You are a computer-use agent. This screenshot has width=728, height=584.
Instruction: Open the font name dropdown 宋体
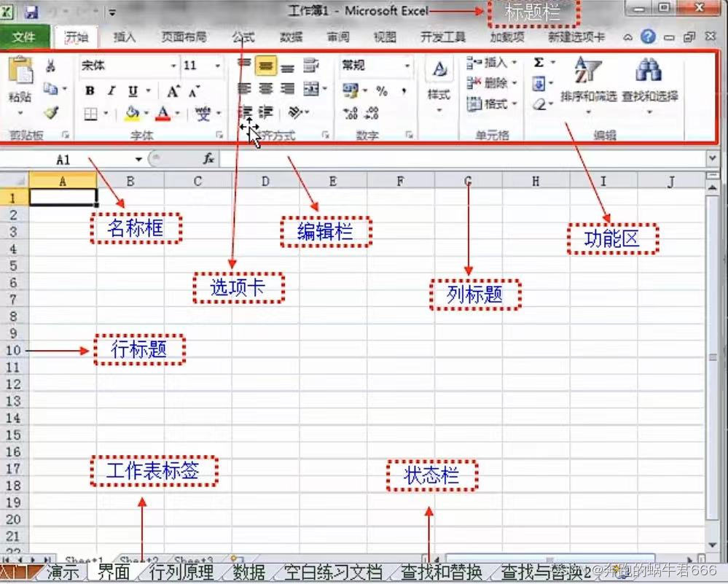[173, 66]
